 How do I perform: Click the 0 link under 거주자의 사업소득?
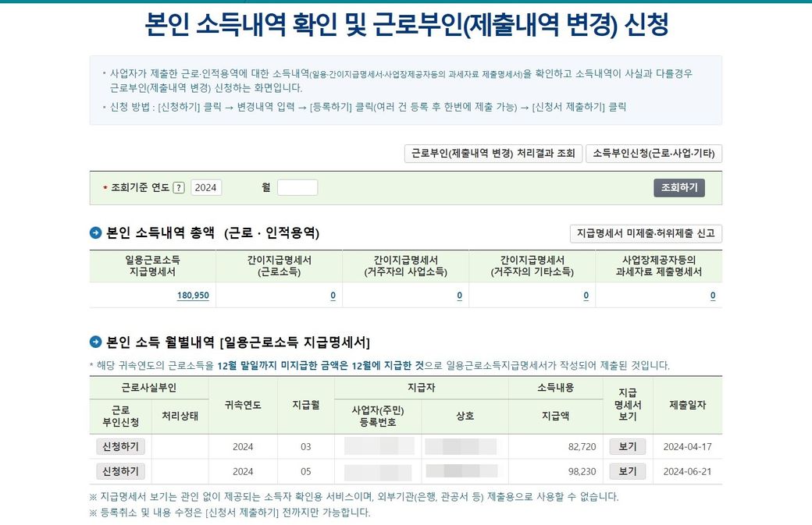click(x=459, y=296)
